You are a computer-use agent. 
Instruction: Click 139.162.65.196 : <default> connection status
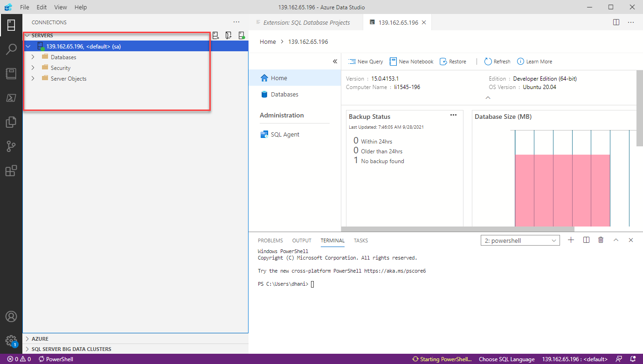pos(575,359)
